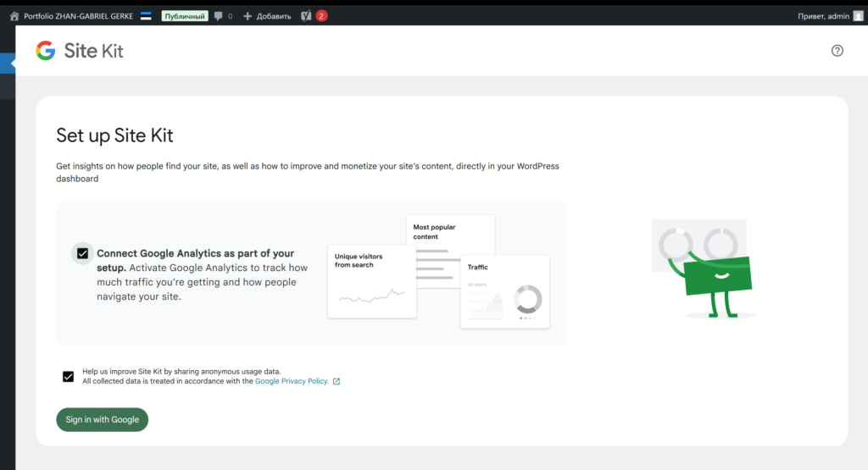Click the Site Kit title text
This screenshot has width=868, height=470.
93,51
